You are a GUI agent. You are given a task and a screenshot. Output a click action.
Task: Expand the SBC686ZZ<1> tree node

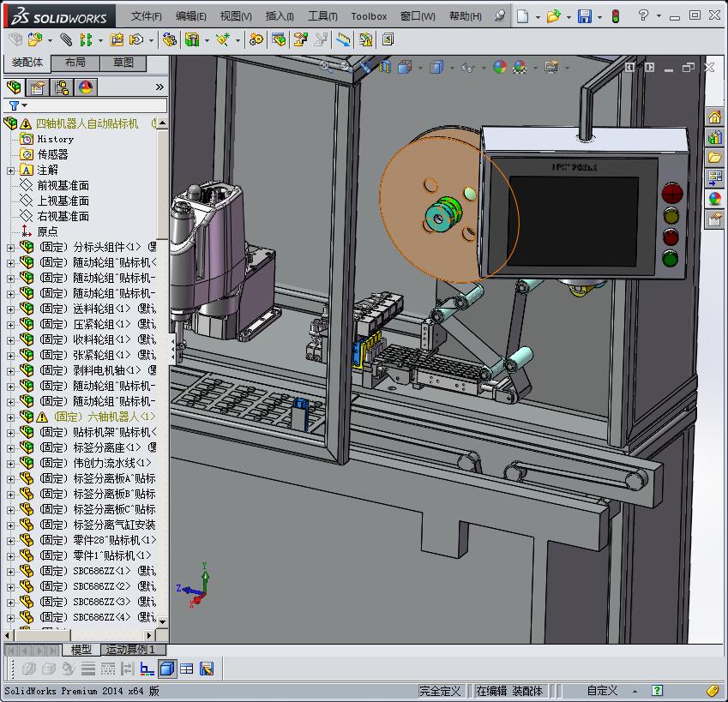tap(10, 572)
